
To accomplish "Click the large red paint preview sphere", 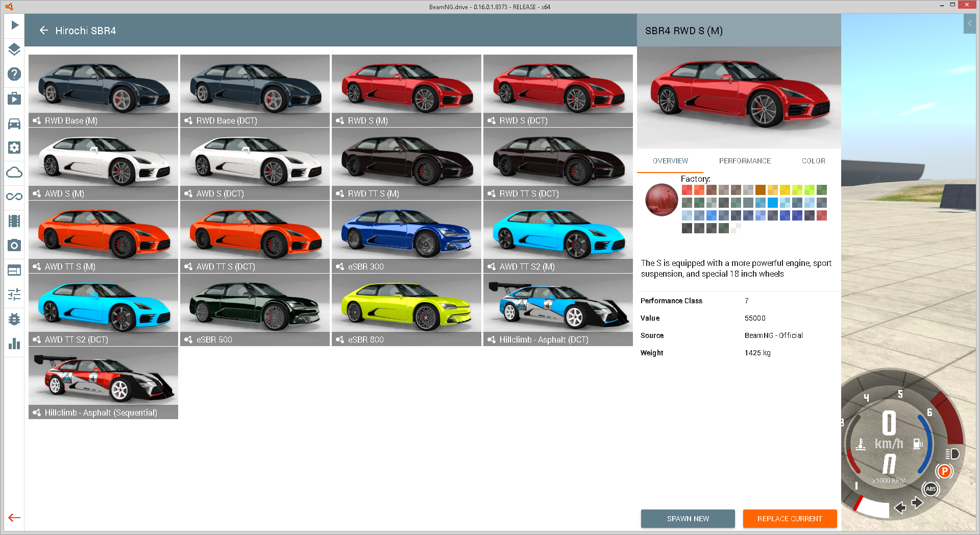I will coord(661,200).
